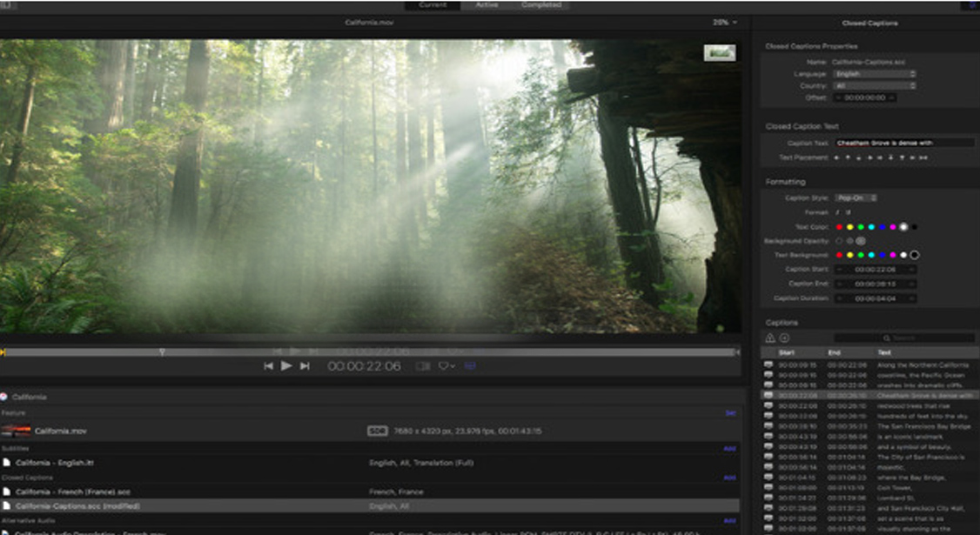Expand the Caption Style Pop-On menu
980x535 pixels.
856,198
